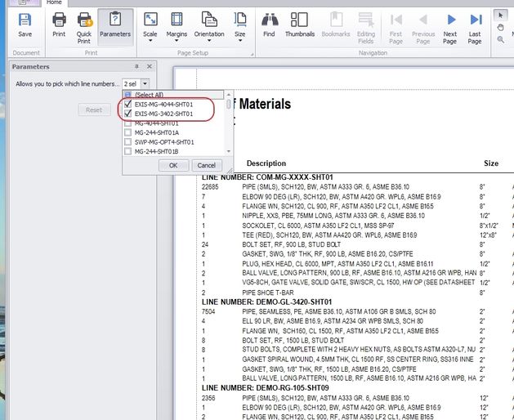This screenshot has width=514, height=420.
Task: Click 'PIPE SHOE T-BAR' row
Action: pos(268,293)
